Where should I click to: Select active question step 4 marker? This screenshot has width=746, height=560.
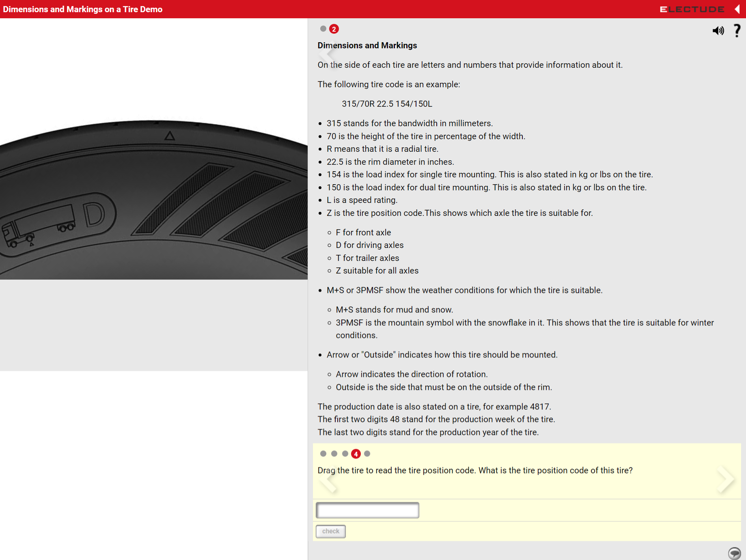point(356,454)
